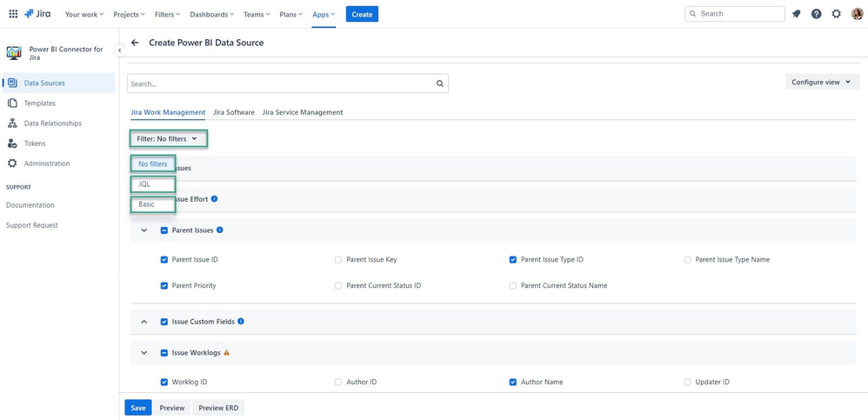Open the help question mark icon

(817, 15)
